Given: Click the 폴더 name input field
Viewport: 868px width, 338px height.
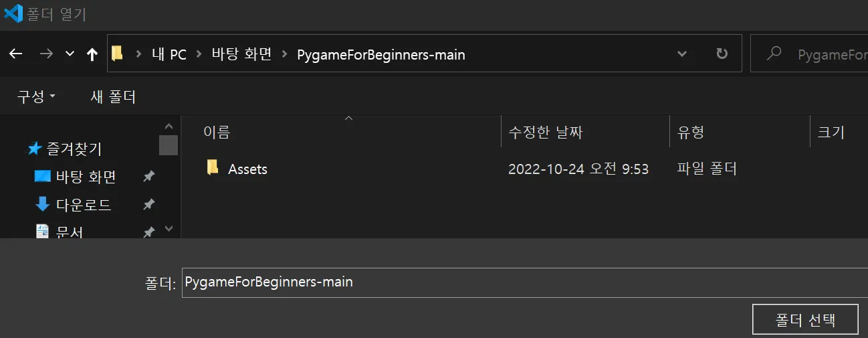Looking at the screenshot, I should tap(524, 282).
